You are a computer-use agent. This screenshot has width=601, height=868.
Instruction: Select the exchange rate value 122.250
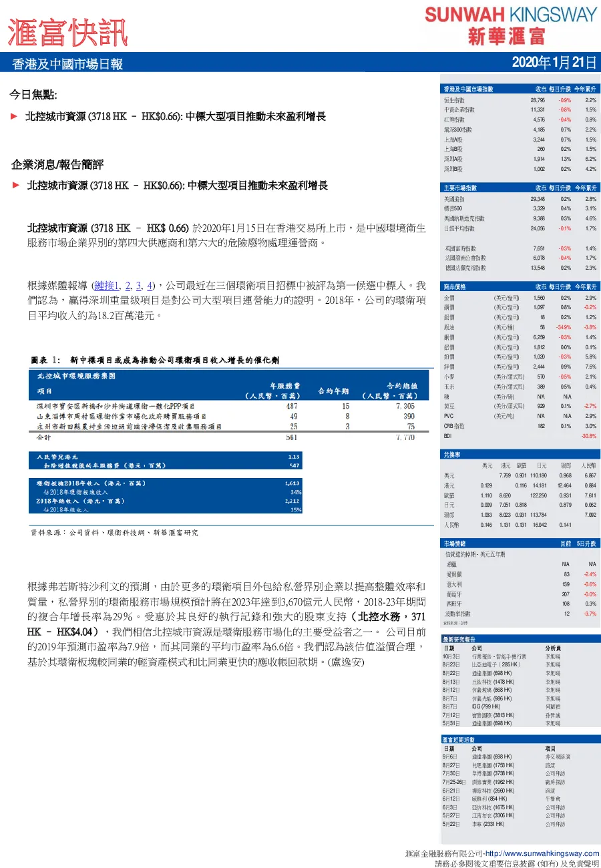click(x=538, y=495)
